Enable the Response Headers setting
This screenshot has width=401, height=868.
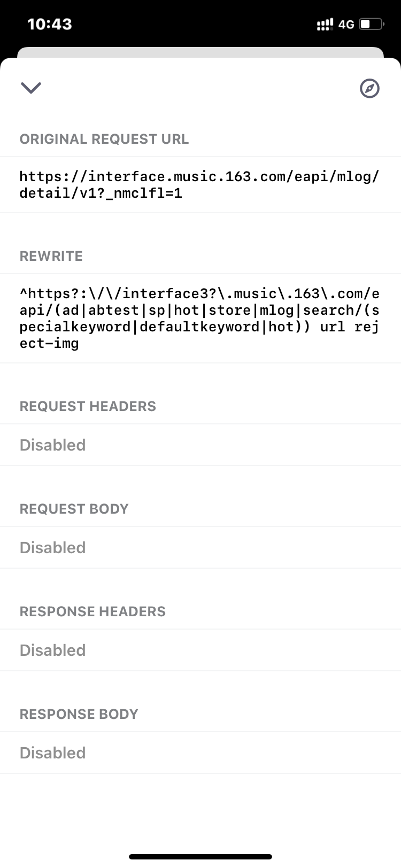pyautogui.click(x=52, y=650)
